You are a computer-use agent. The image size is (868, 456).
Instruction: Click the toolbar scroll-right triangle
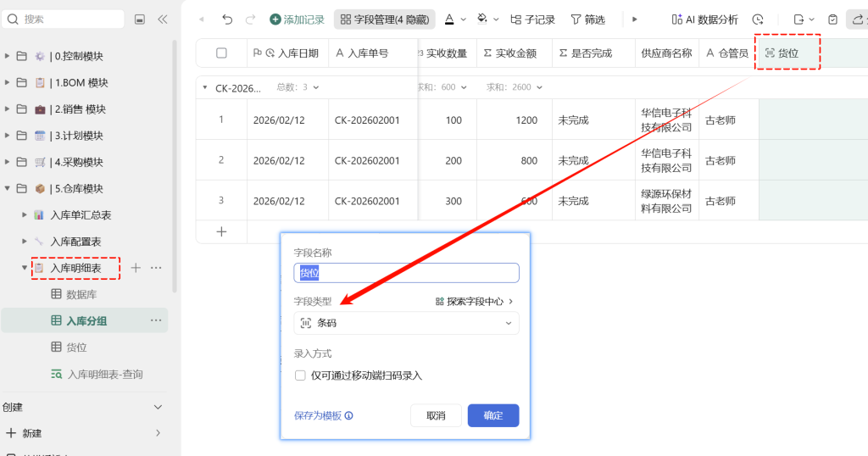point(634,19)
